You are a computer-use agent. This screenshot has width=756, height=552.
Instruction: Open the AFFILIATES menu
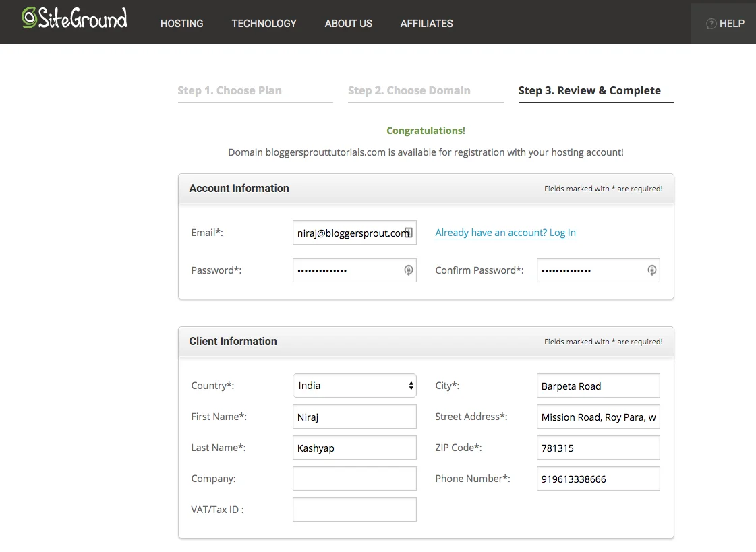coord(426,23)
